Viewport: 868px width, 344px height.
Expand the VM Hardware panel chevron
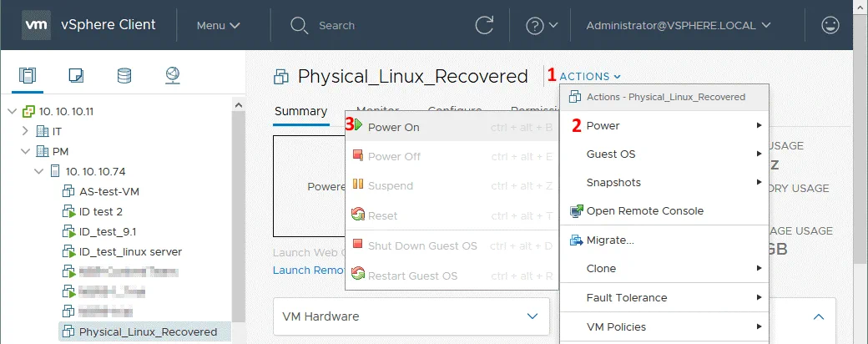(532, 316)
